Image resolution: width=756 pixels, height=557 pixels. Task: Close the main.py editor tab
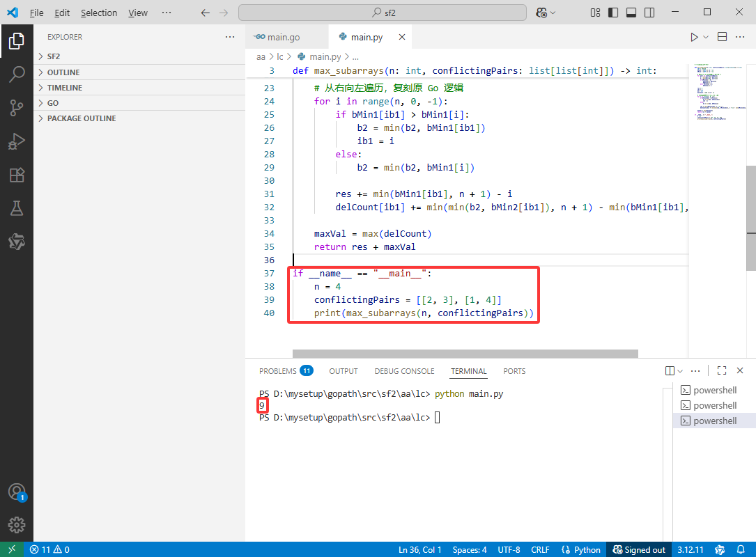401,37
